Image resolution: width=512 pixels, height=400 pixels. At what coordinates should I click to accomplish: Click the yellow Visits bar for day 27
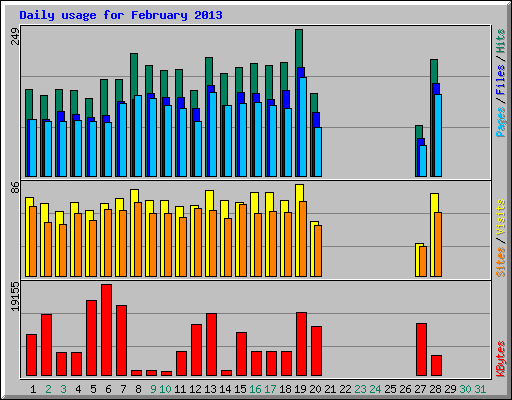click(x=418, y=260)
